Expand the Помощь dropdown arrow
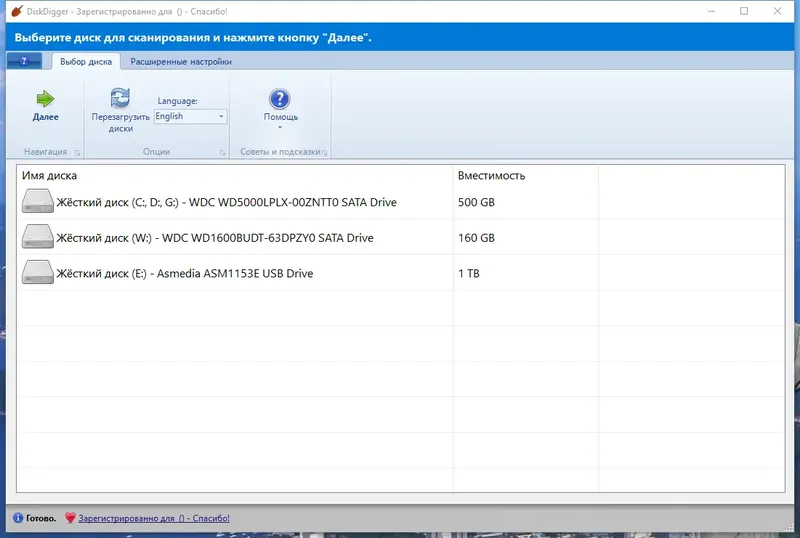Screen dimensions: 800x538 click(280, 127)
